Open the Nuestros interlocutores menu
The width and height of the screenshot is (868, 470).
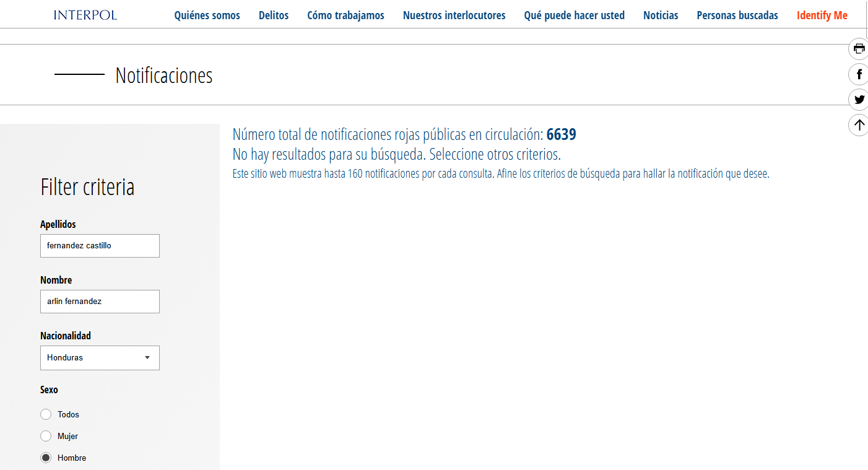[454, 15]
